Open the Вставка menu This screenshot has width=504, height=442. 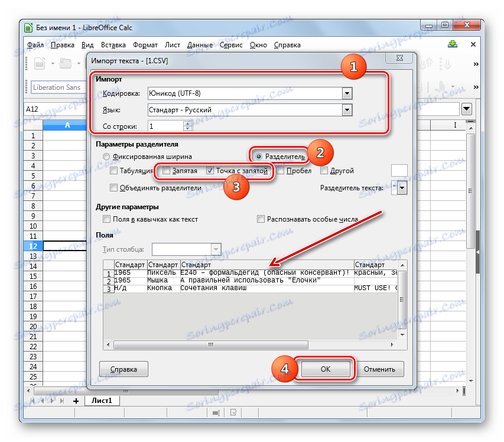tap(113, 45)
